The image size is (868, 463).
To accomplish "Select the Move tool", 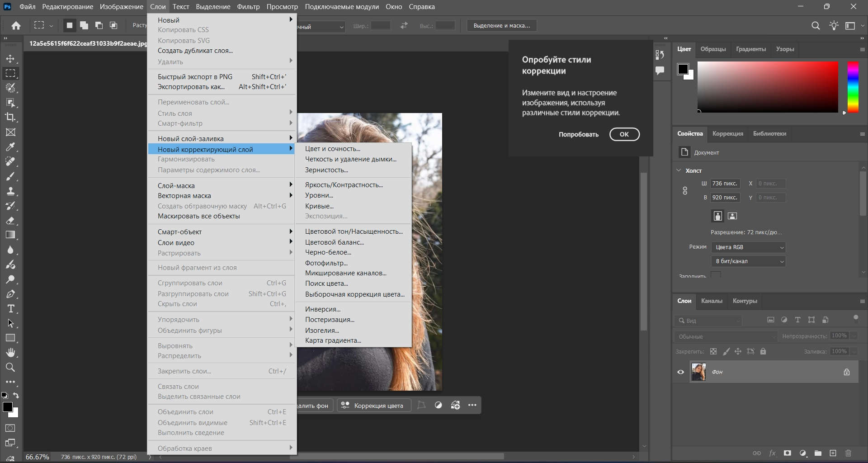I will tap(10, 59).
